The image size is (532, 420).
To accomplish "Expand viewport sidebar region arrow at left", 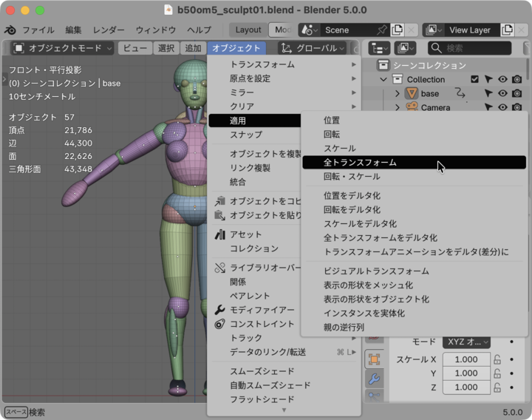I will (4, 79).
